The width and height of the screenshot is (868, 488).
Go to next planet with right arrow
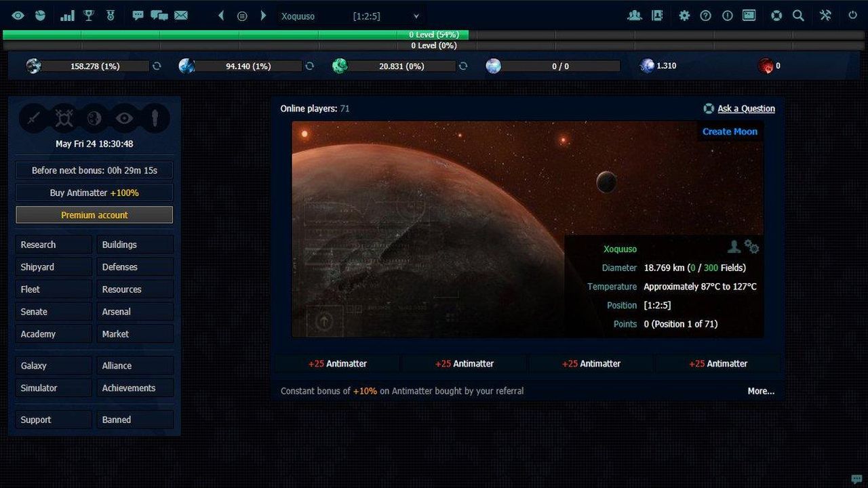[263, 16]
